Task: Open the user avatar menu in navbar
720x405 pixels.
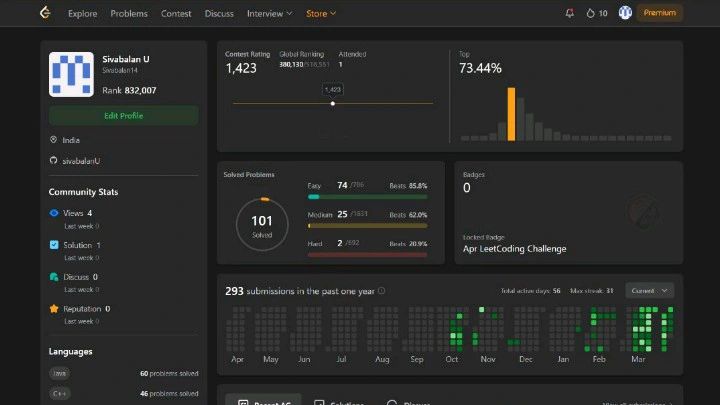Action: tap(625, 12)
